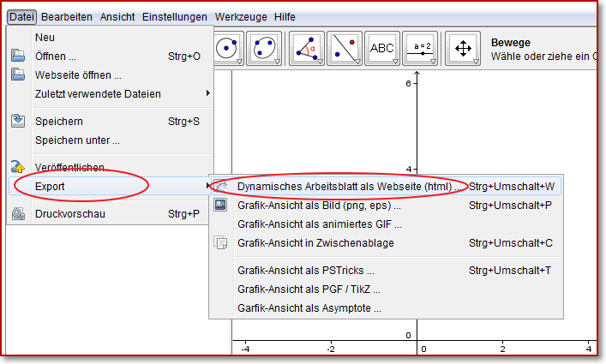The height and width of the screenshot is (364, 606).
Task: Click the Öffnen folder icon
Action: (19, 56)
